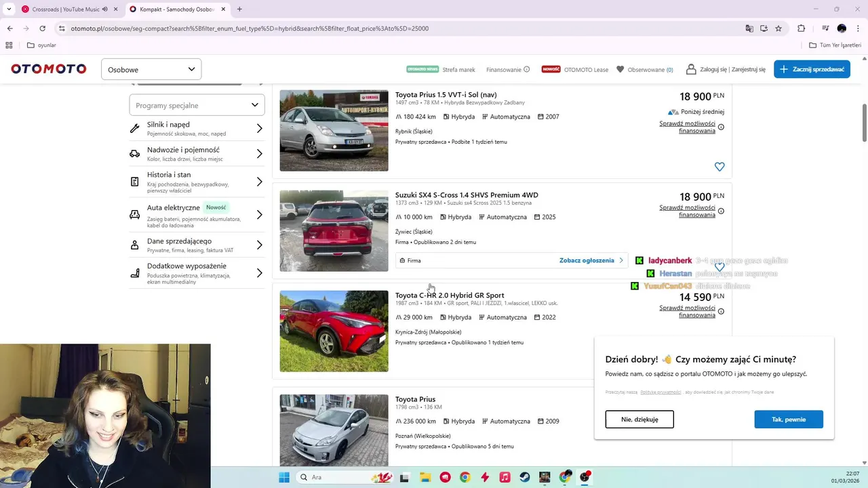Click the page vertical scrollbar thumb
The width and height of the screenshot is (868, 488).
864,123
